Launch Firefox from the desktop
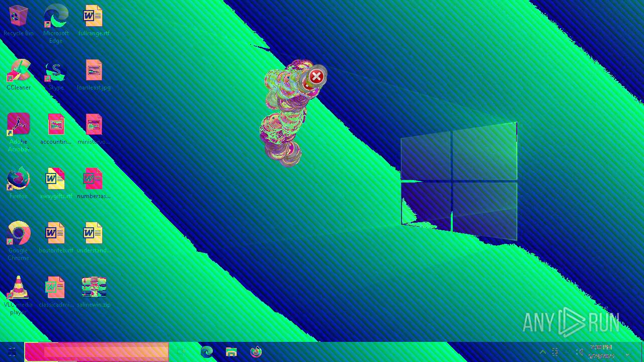 19,183
